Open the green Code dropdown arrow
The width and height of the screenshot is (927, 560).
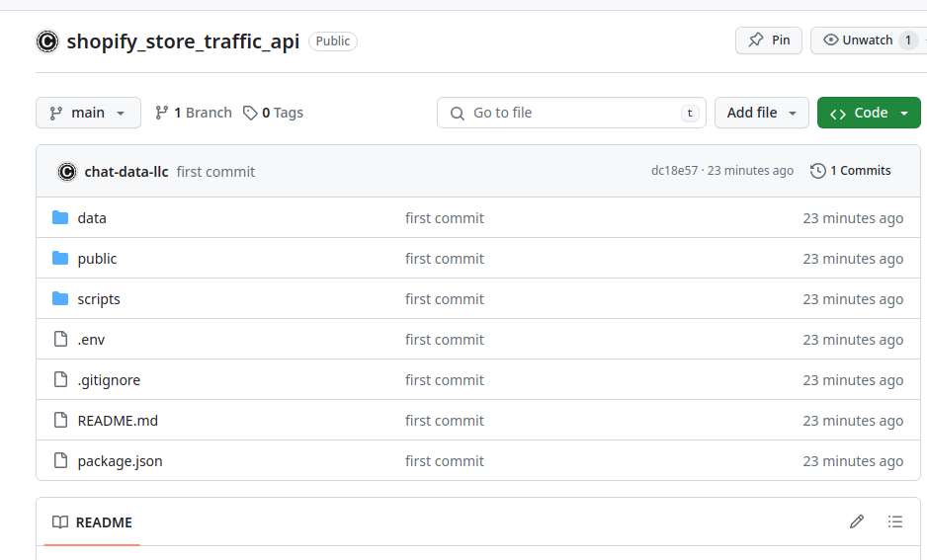click(904, 114)
